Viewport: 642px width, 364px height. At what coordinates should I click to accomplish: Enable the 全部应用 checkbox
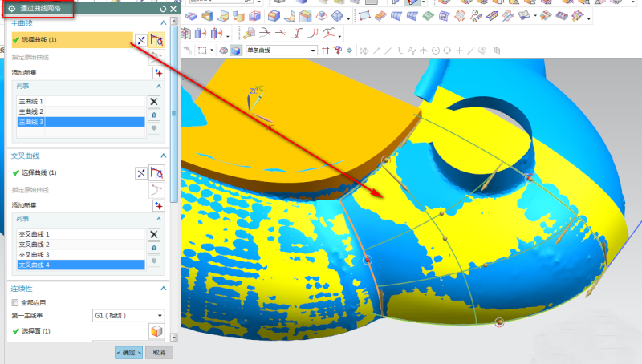(15, 303)
